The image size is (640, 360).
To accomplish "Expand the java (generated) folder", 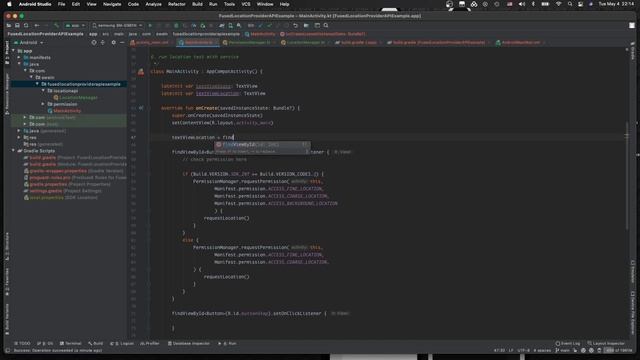I will [19, 131].
